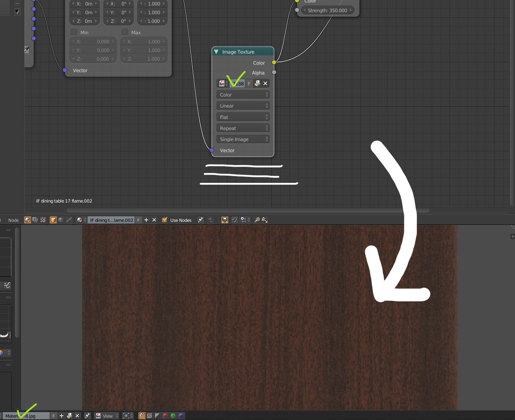Select texture nodes tree type icon

click(x=43, y=220)
